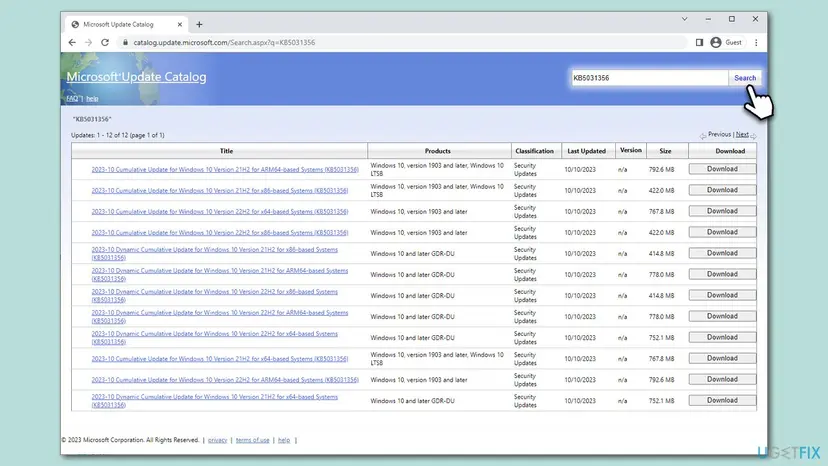Download Cumulative Update 21H2 for x64
The image size is (828, 466).
click(722, 358)
